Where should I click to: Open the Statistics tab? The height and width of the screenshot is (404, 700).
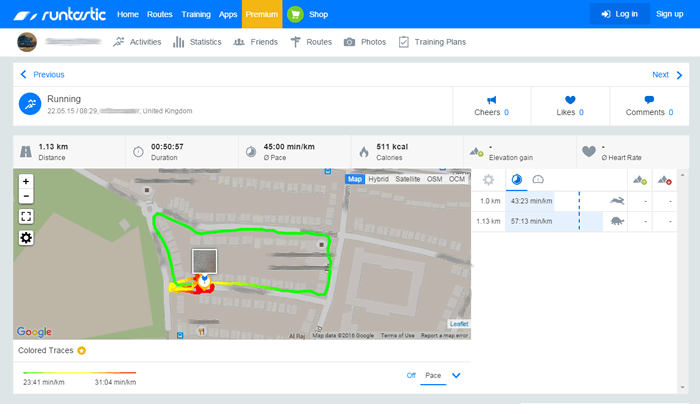pos(197,42)
